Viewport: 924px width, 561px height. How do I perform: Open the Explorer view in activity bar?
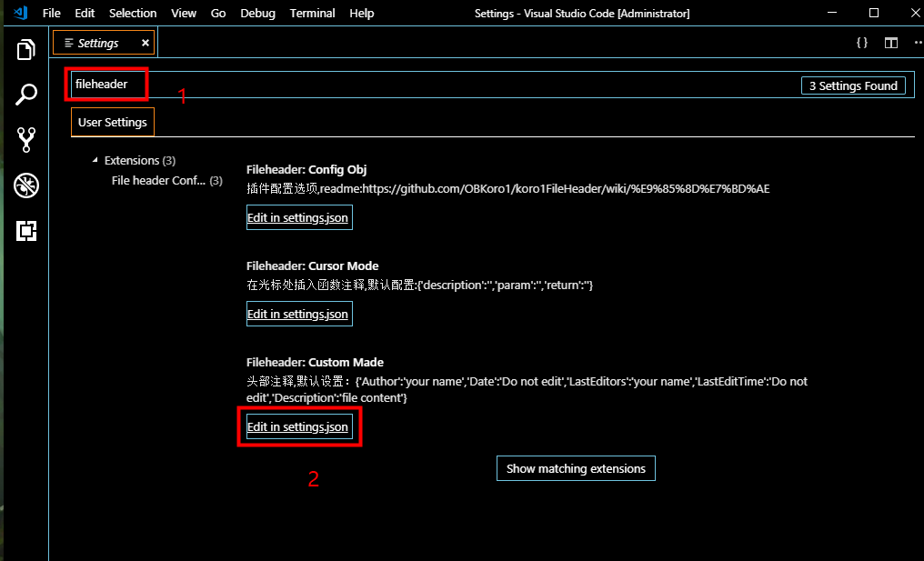pyautogui.click(x=25, y=49)
